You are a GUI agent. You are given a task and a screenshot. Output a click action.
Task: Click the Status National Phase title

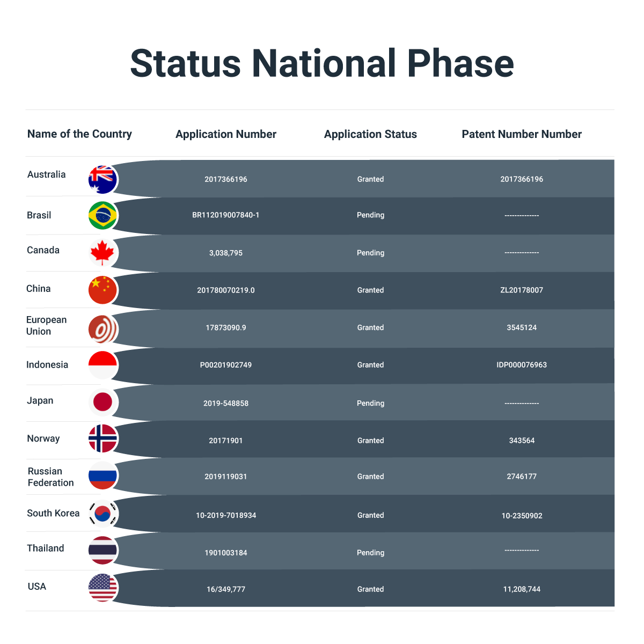coord(322,63)
